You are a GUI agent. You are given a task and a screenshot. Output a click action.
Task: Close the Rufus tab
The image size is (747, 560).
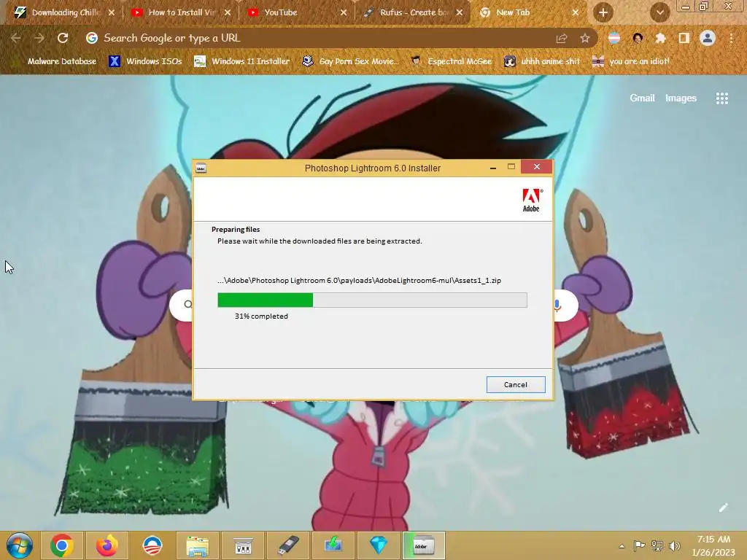click(460, 12)
